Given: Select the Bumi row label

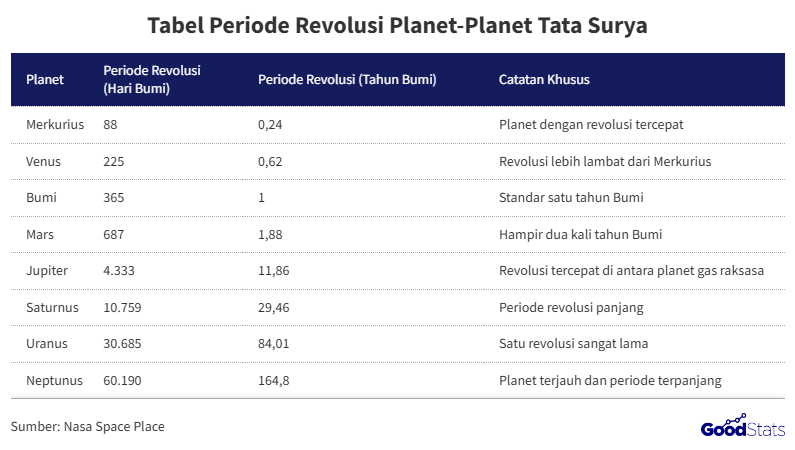Looking at the screenshot, I should [x=42, y=198].
